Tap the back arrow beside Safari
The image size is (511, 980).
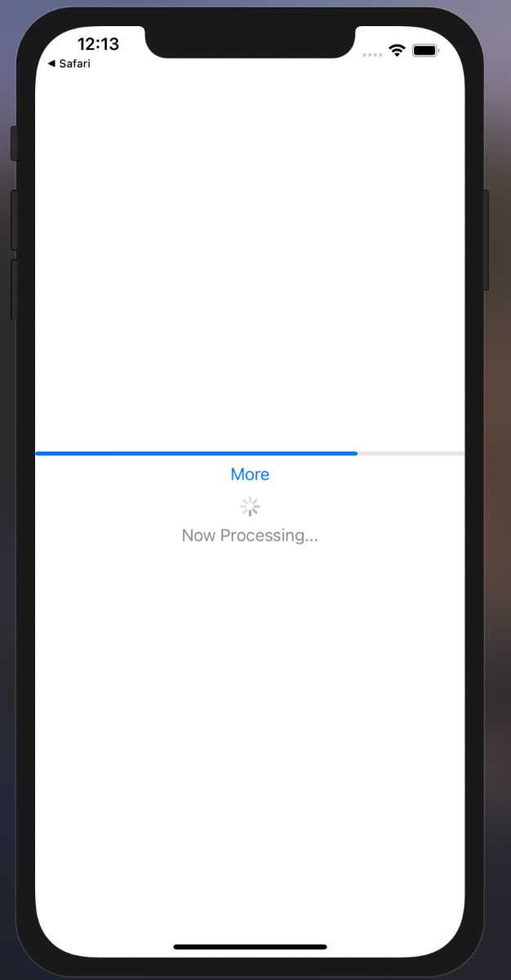(x=51, y=64)
